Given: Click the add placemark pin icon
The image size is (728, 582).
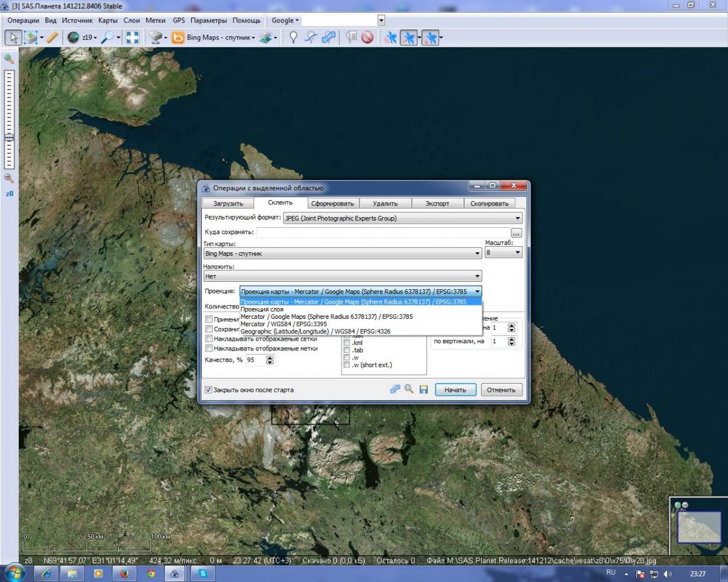Looking at the screenshot, I should coord(293,38).
